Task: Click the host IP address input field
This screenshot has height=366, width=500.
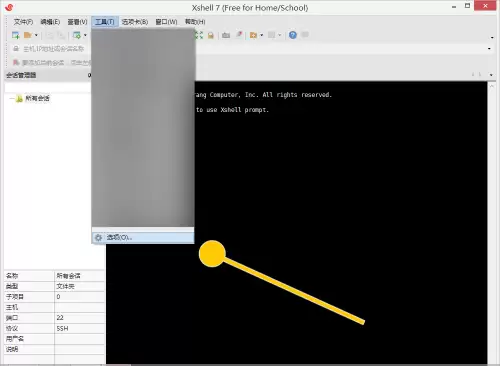Action: tap(54, 49)
